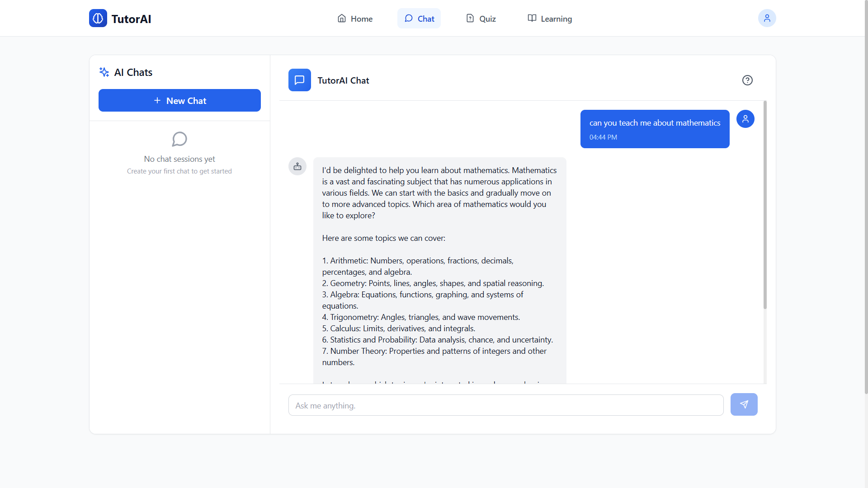Screen dimensions: 868x488
Task: Switch to the Quiz tab
Action: pyautogui.click(x=481, y=19)
